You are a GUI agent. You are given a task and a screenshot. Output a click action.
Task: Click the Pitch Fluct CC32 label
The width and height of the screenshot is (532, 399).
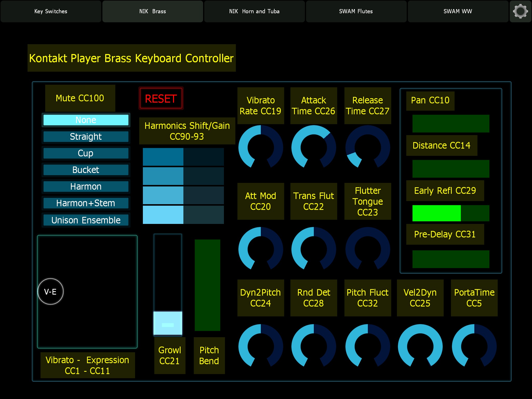pos(368,298)
